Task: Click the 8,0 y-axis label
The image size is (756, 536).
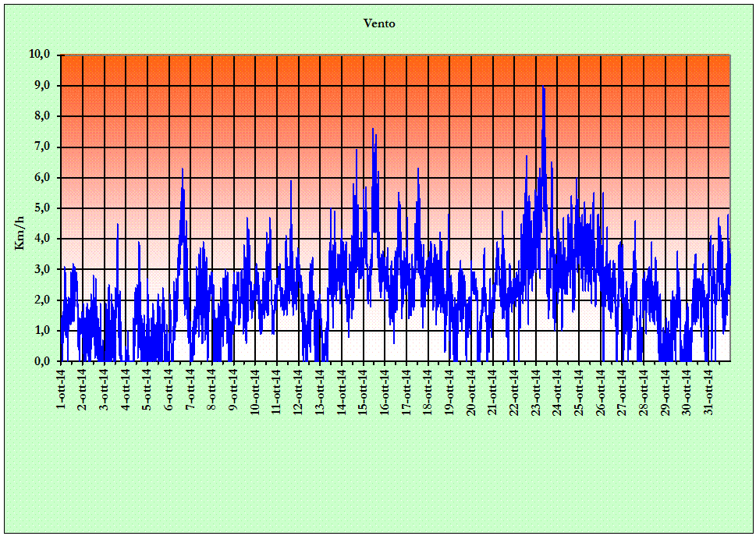Action: click(x=42, y=116)
